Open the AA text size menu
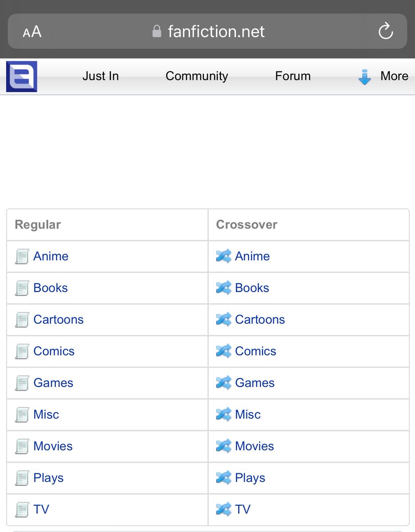Viewport: 415px width, 532px height. 32,32
